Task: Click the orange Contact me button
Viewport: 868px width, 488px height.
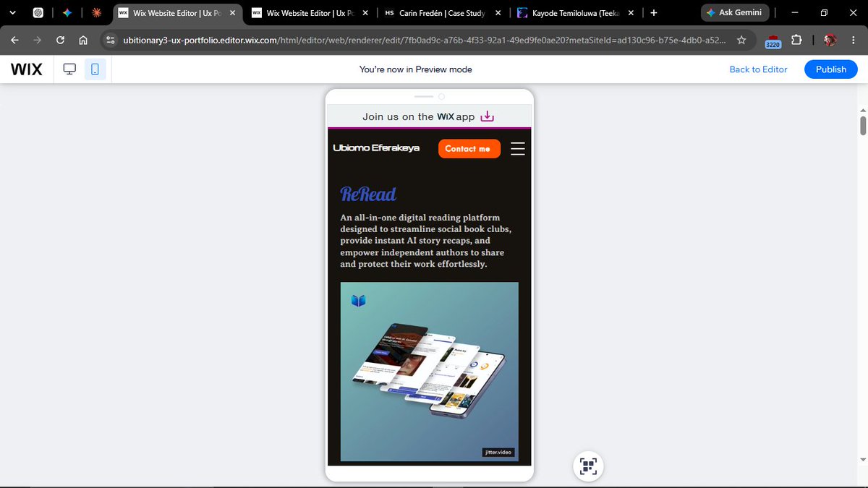Action: point(469,148)
